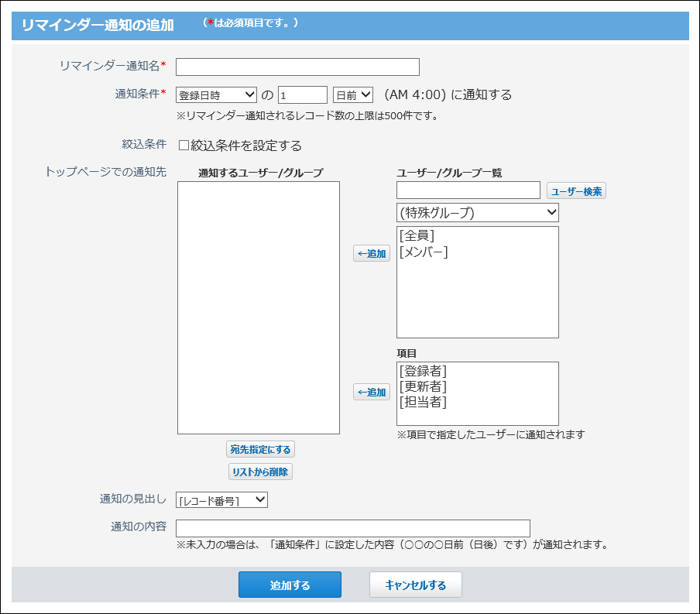Click the 通知の内容 input field
Image resolution: width=700 pixels, height=614 pixels.
tap(353, 528)
